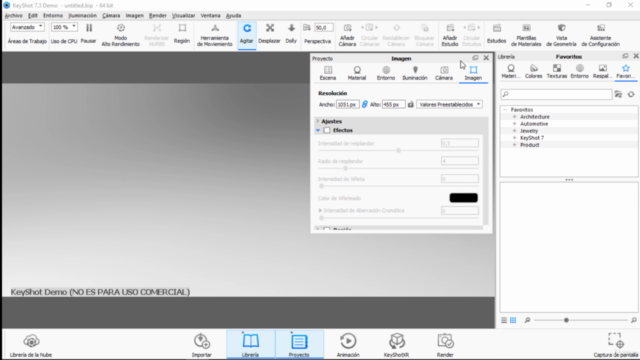Expand the Architecture favorites folder

coord(514,117)
